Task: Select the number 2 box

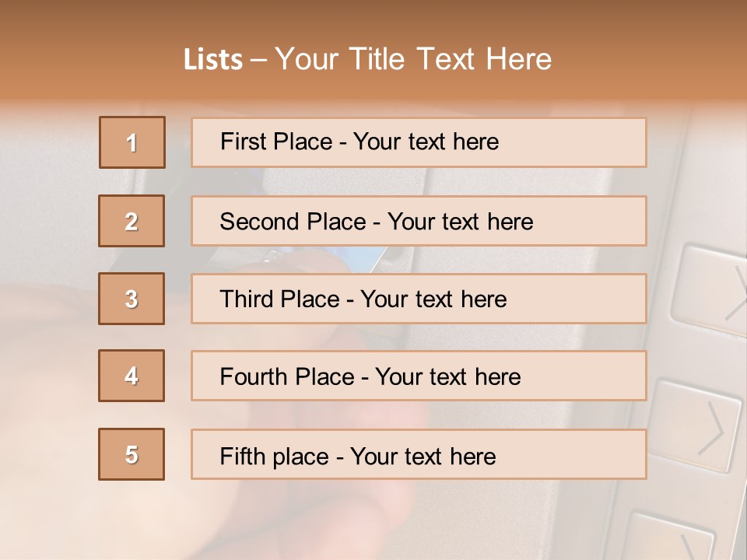Action: (x=132, y=221)
